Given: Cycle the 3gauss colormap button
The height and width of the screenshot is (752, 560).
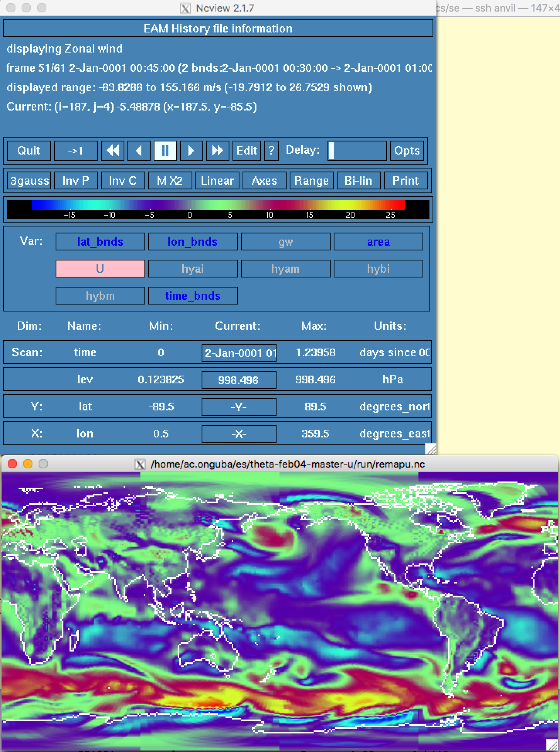Looking at the screenshot, I should coord(29,180).
